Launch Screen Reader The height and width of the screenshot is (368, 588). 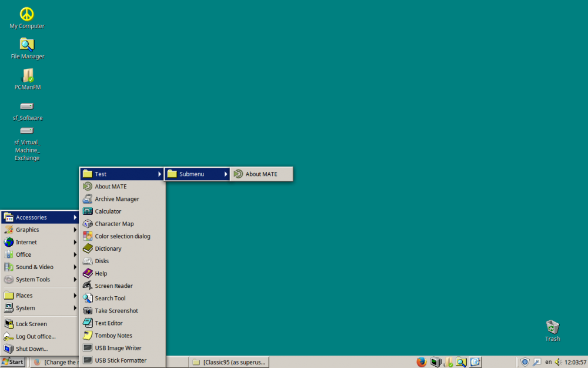click(x=122, y=286)
